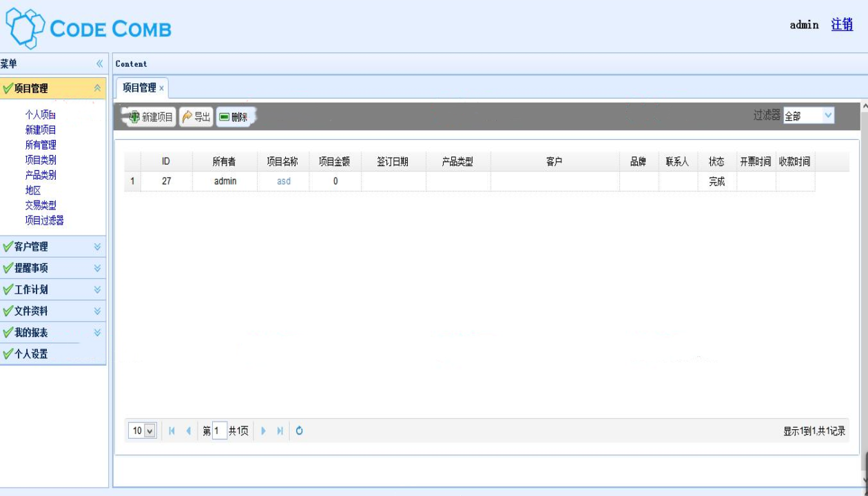Click the 新建项目 toolbar button
Screen dimensions: 868x496
click(151, 117)
